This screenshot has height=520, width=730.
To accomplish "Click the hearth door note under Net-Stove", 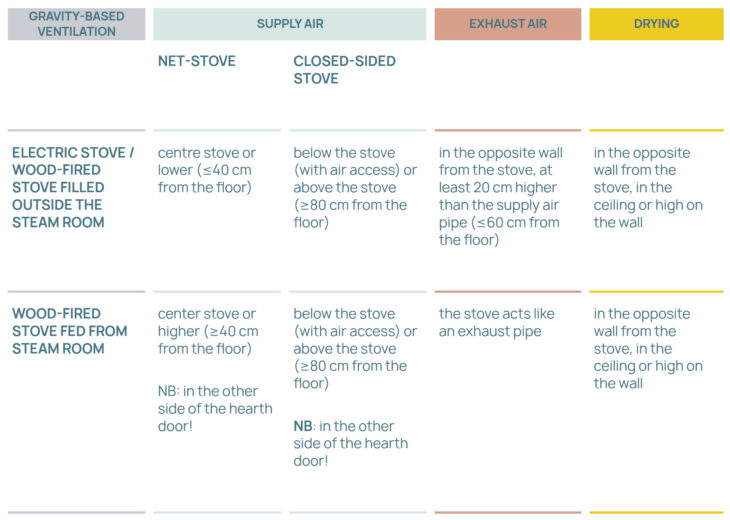I will tap(214, 408).
